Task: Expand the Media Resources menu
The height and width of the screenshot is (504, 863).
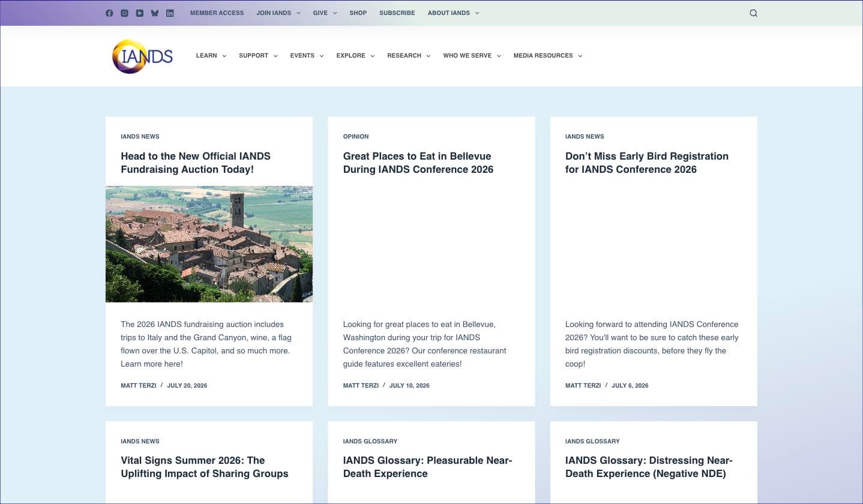Action: (x=547, y=55)
